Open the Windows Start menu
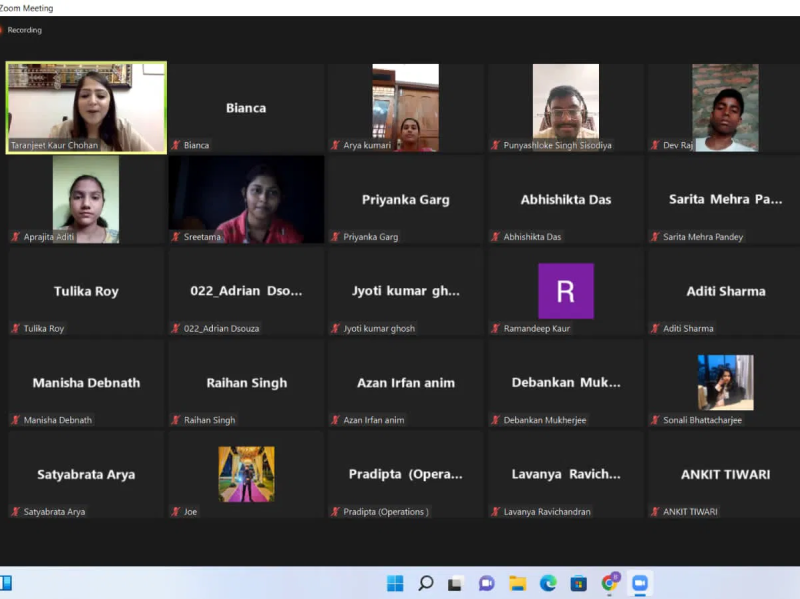 [395, 583]
